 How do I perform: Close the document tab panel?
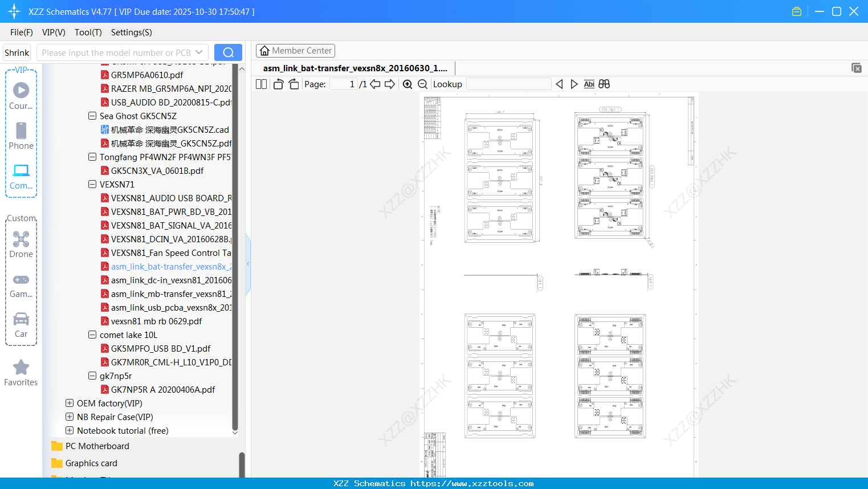pos(857,68)
